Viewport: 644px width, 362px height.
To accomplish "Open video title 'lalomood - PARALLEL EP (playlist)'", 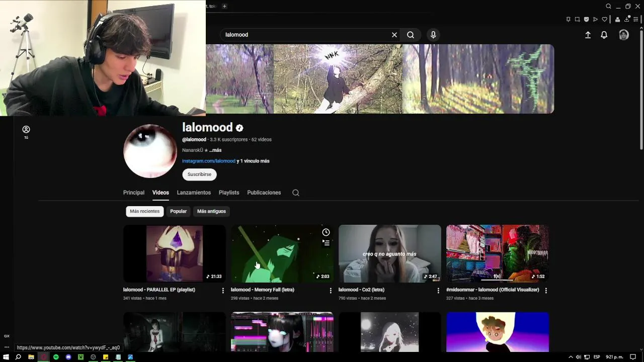I will click(159, 290).
